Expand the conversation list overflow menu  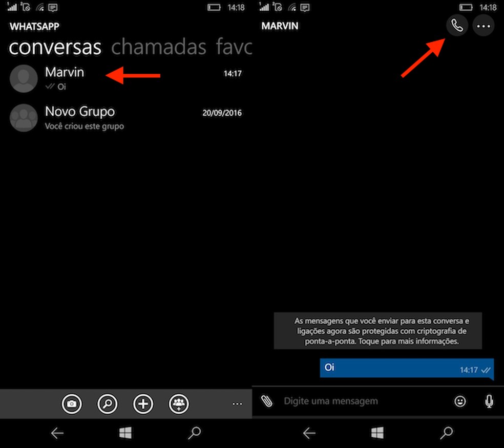pyautogui.click(x=237, y=404)
